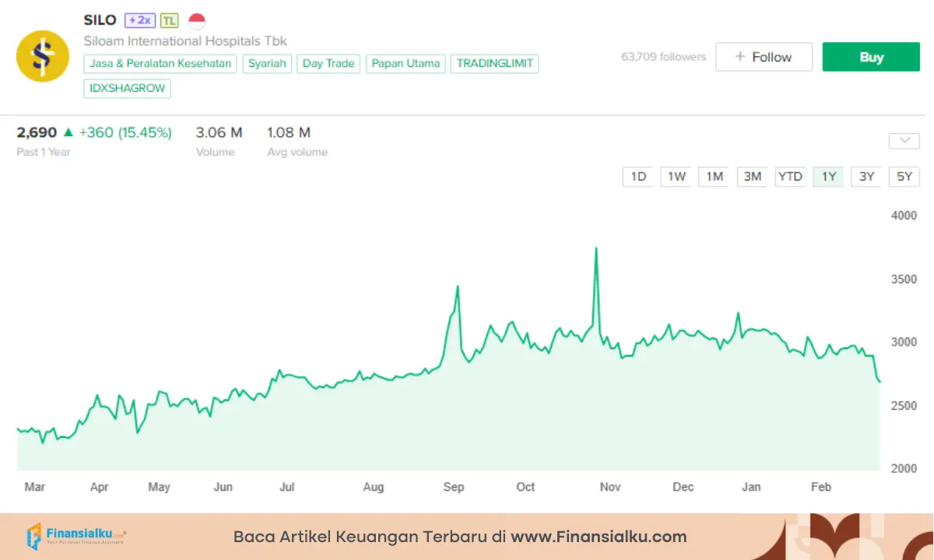The height and width of the screenshot is (560, 934).
Task: Click the 3.06 M volume value
Action: click(x=219, y=133)
